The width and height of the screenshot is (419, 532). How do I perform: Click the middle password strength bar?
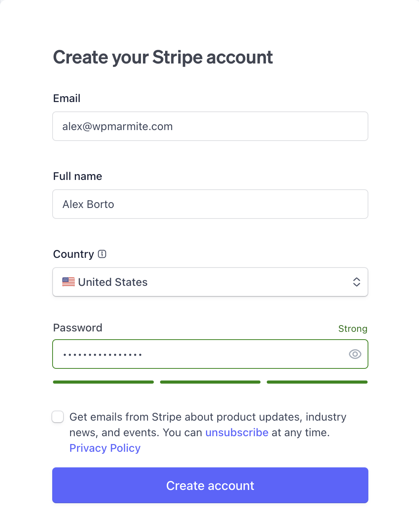coord(210,382)
